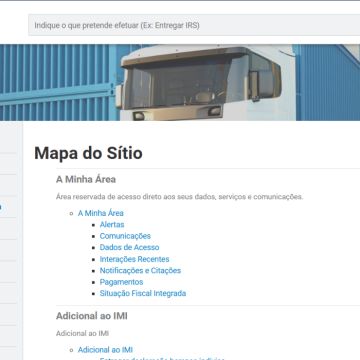This screenshot has height=360, width=360.
Task: Open the 'Adicional ao IMI' link
Action: point(105,350)
